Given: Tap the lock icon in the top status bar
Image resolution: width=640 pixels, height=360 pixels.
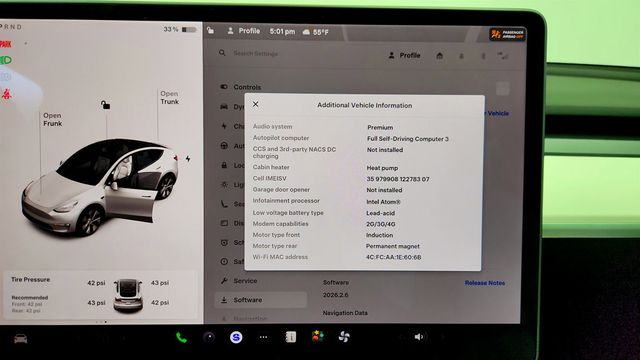Looking at the screenshot, I should pos(210,31).
